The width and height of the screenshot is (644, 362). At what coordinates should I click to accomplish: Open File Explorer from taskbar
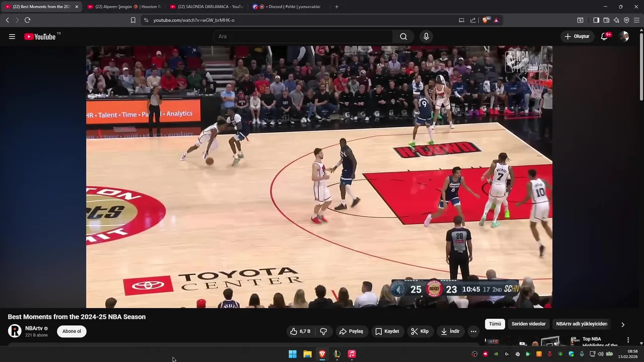(307, 354)
